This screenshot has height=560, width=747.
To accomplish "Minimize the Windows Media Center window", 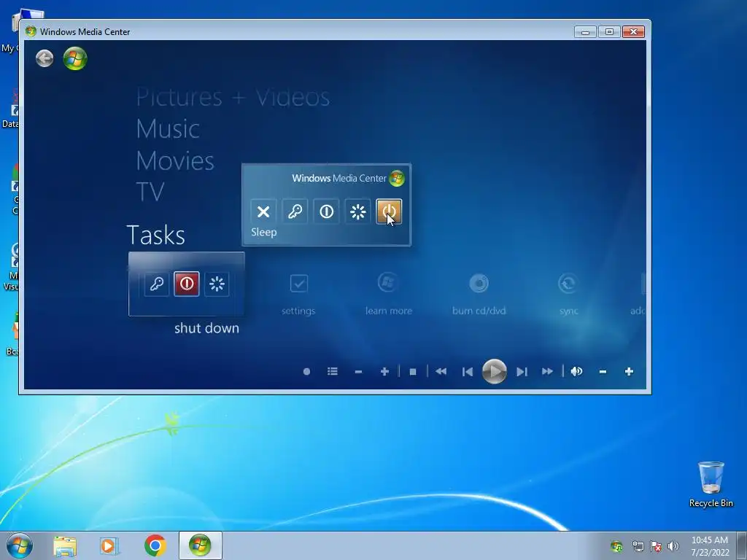I will 586,32.
